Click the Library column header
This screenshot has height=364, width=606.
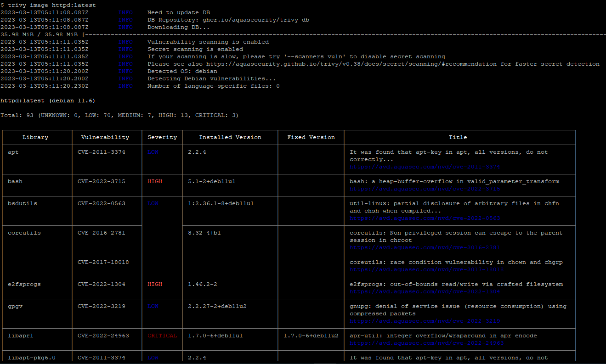coord(35,137)
